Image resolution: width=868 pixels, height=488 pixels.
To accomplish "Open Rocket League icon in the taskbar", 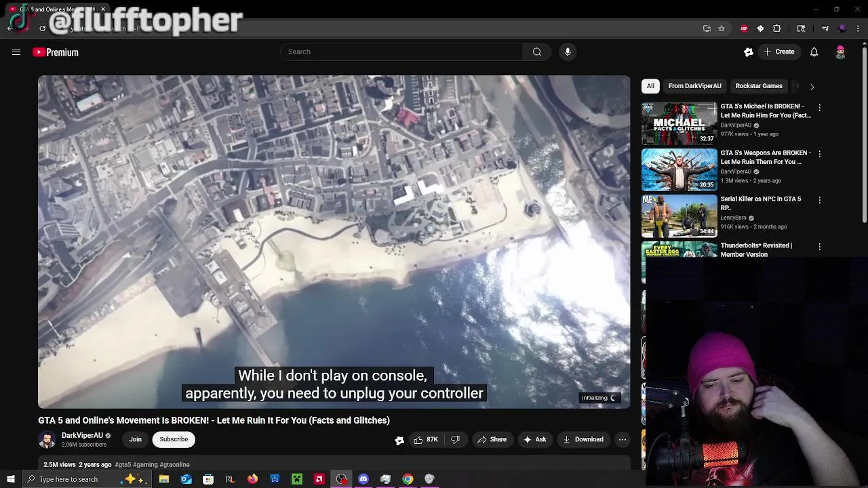I will 230,479.
